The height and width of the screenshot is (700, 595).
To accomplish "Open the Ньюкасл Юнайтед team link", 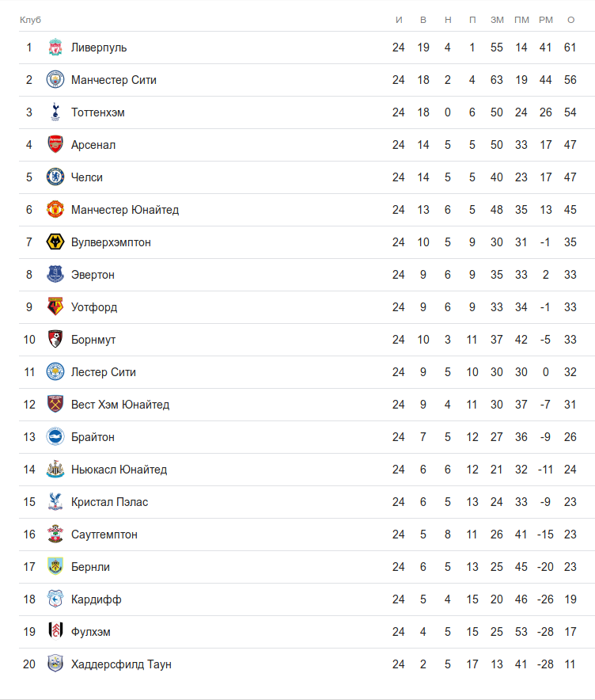I will click(x=119, y=470).
